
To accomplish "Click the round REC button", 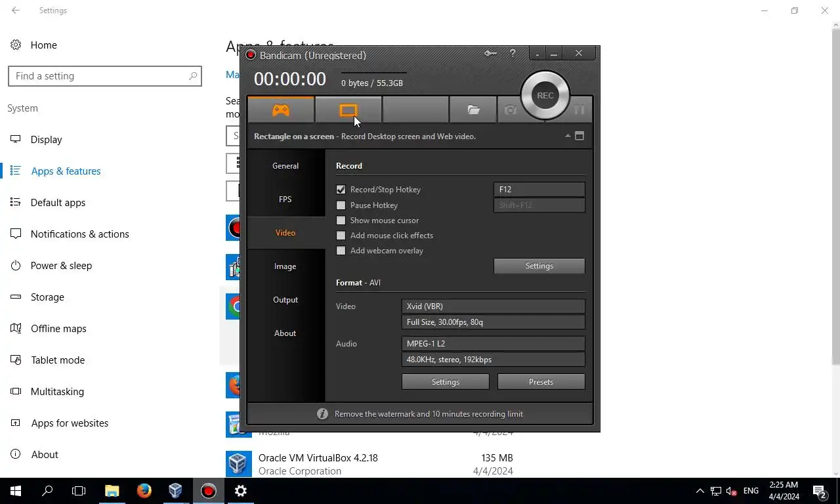I will click(545, 95).
